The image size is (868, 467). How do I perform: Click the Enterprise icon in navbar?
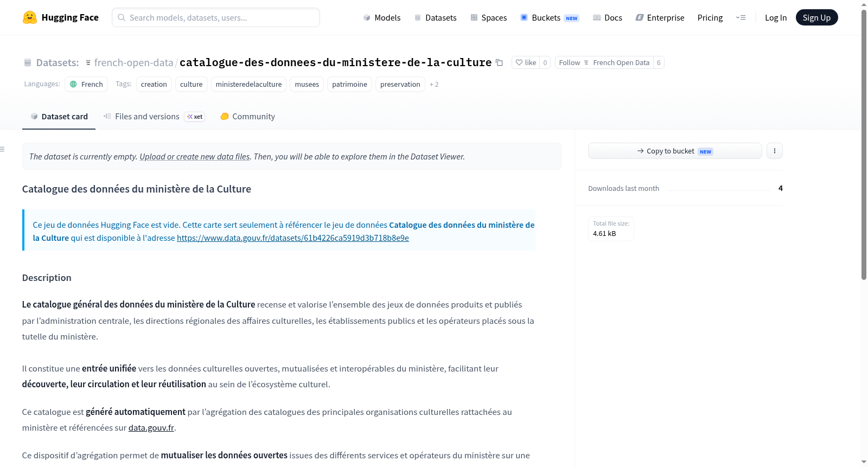640,17
